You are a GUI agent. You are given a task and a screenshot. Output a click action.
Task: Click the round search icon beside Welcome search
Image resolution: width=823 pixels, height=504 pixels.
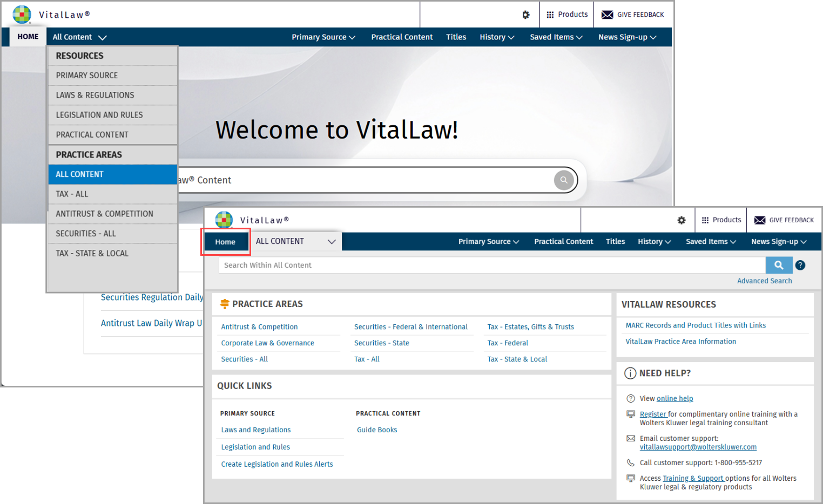point(564,180)
